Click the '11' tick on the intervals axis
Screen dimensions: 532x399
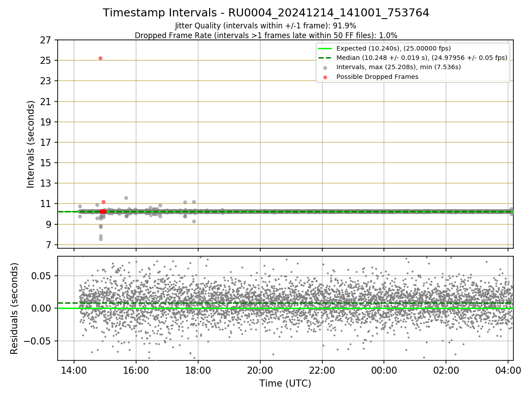coord(47,204)
